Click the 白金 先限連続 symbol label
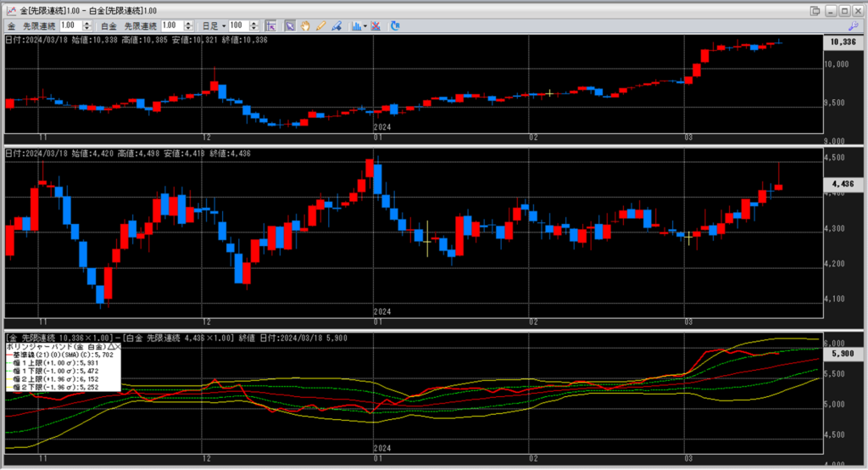 click(x=131, y=26)
